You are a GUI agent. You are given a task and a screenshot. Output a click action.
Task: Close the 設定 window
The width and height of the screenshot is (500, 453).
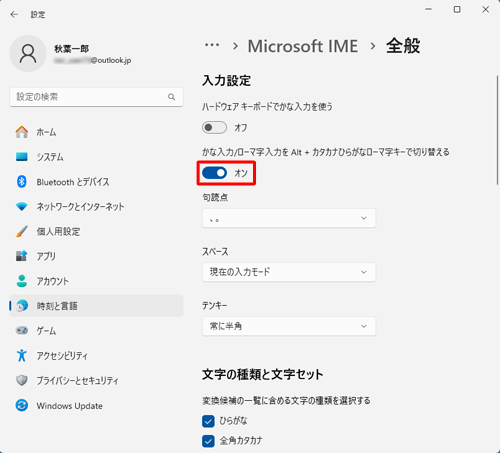coord(486,9)
